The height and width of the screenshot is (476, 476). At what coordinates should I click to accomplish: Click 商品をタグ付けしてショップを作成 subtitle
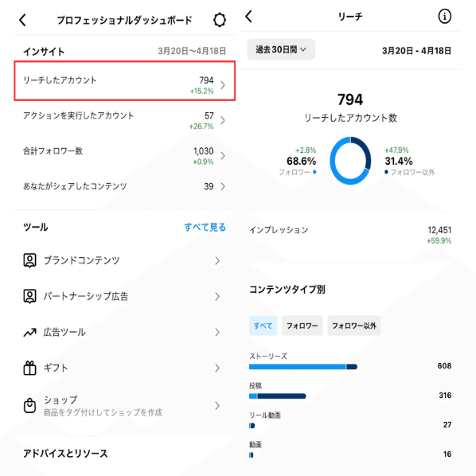coord(103,412)
